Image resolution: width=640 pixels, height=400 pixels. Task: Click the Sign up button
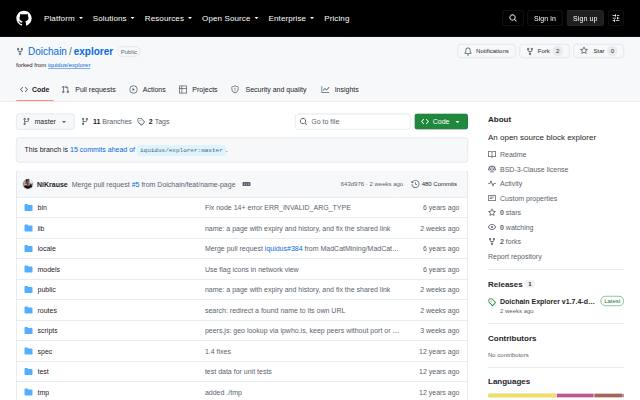[x=584, y=18]
